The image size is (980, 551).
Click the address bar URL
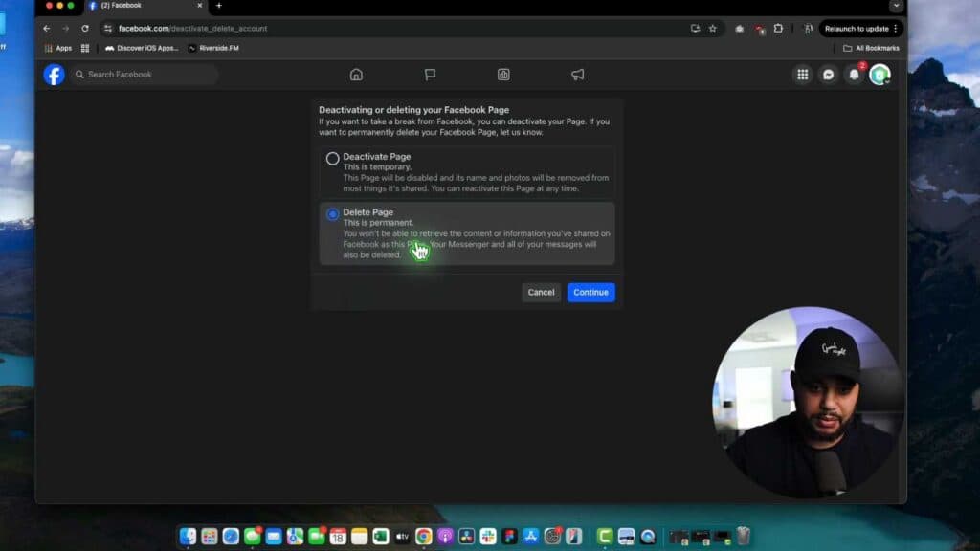coord(192,28)
